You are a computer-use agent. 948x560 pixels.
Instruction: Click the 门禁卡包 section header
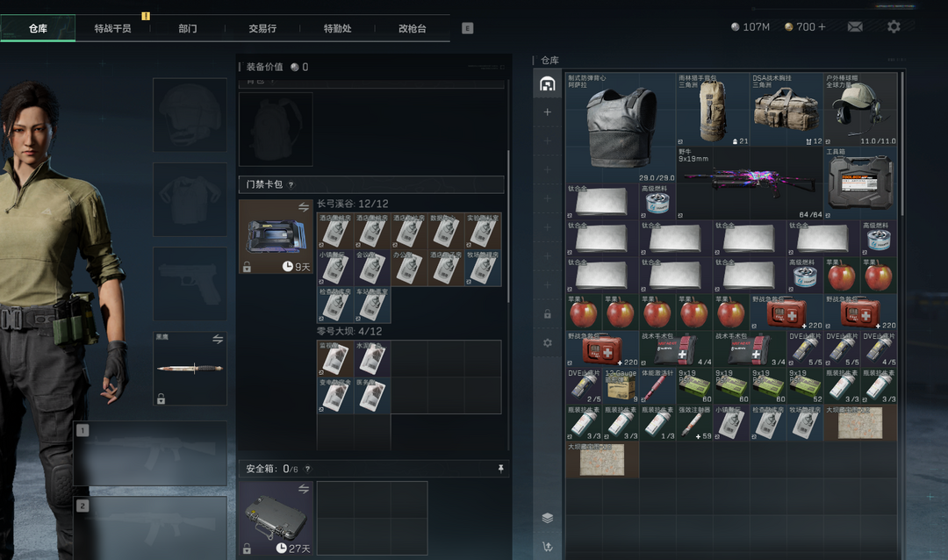pos(371,184)
